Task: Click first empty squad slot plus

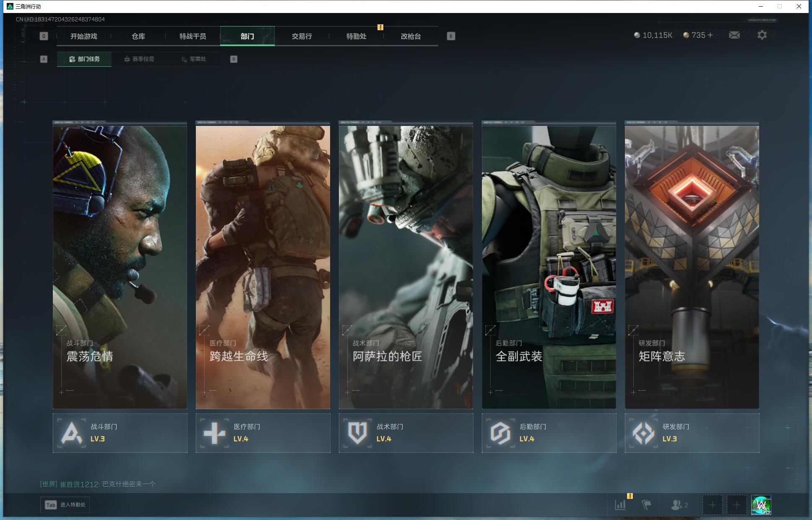Action: pyautogui.click(x=712, y=505)
